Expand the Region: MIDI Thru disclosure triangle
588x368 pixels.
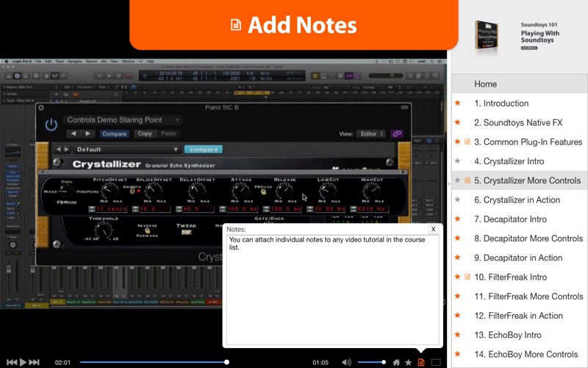4,87
